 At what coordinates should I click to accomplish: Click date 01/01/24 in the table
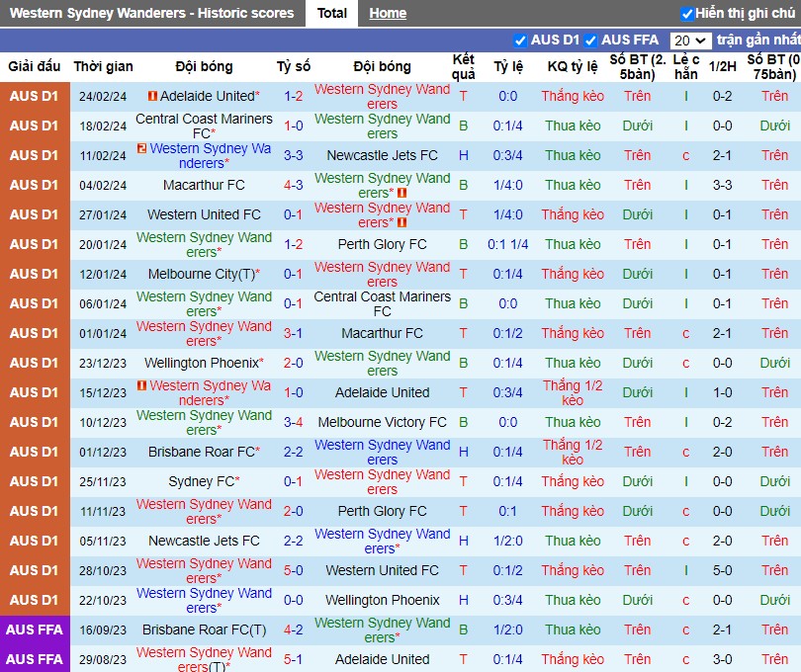coord(103,333)
